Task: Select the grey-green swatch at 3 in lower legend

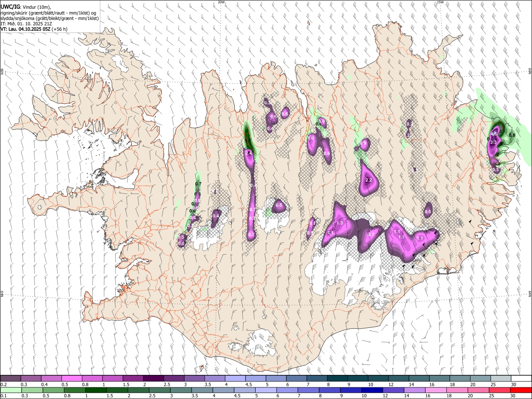Action: 180,390
